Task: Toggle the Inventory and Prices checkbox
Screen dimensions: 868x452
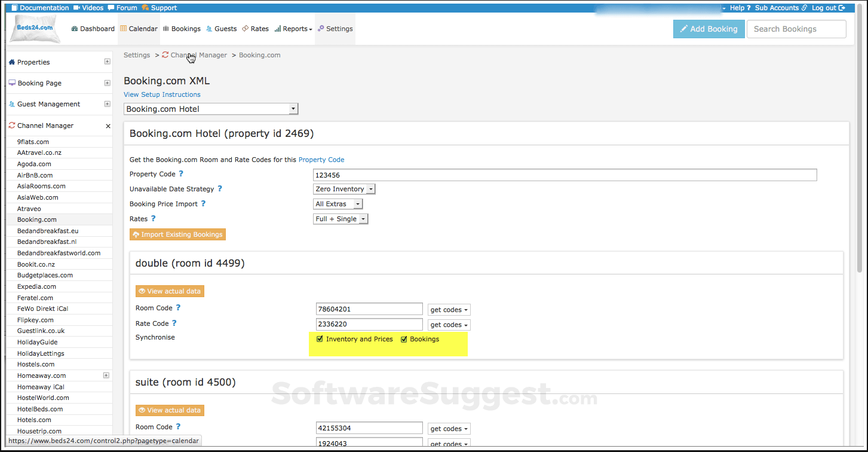Action: (x=320, y=339)
